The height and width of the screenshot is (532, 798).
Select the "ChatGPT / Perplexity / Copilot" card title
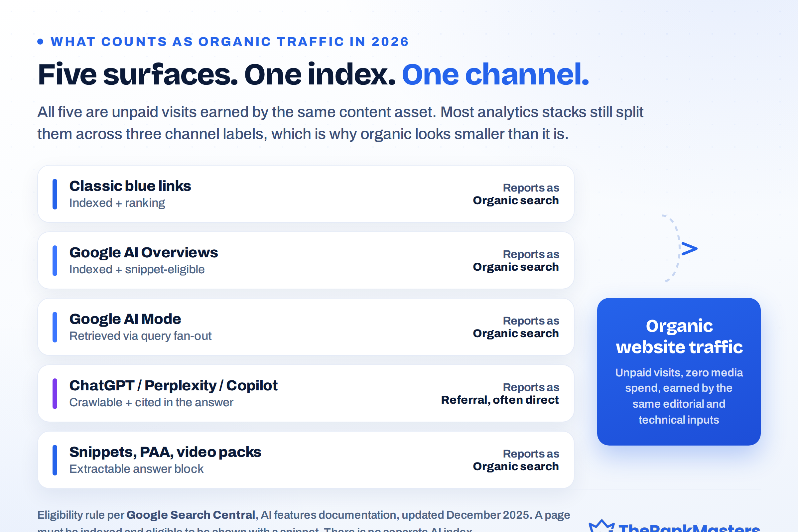click(173, 385)
